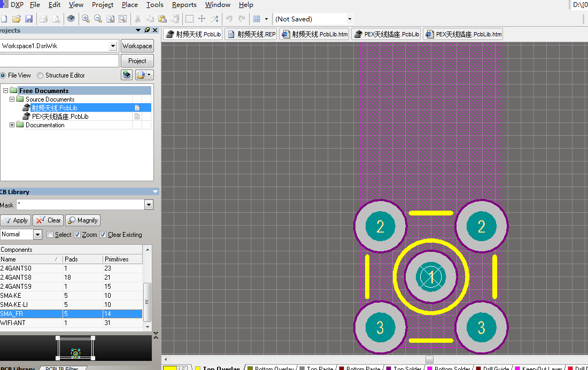This screenshot has width=588, height=370.
Task: Uncheck the Zoom checkbox
Action: [x=78, y=235]
